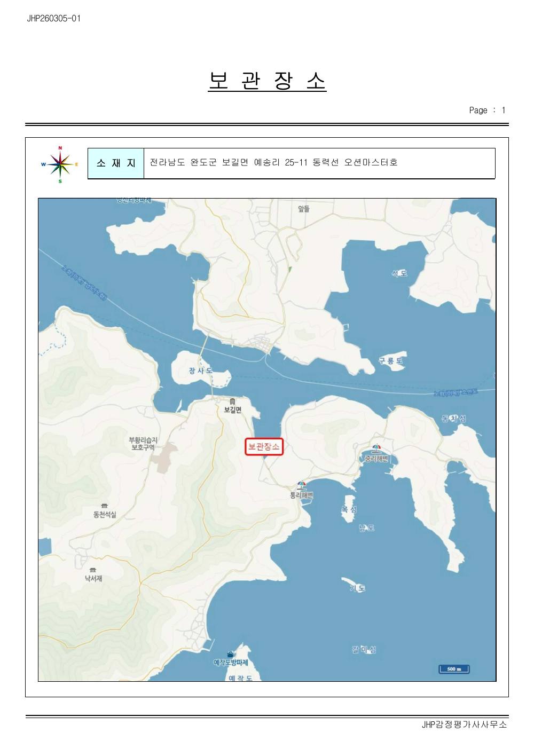This screenshot has width=534, height=756.
Task: Click the document number JHP260305-01
Action: click(x=53, y=19)
